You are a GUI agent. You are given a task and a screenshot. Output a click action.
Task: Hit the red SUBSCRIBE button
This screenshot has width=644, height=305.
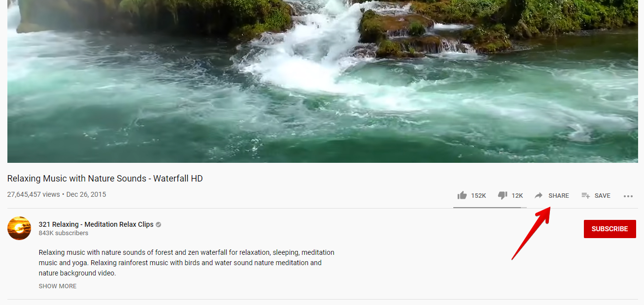(610, 229)
